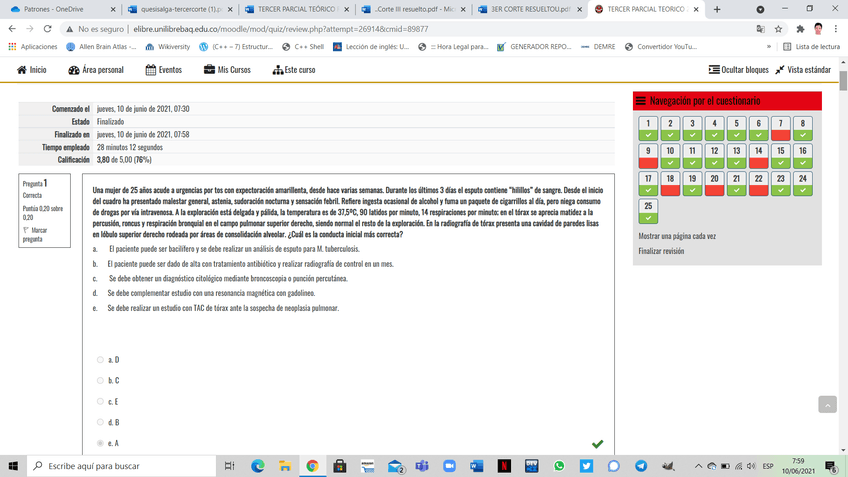Image resolution: width=848 pixels, height=477 pixels.
Task: Open the Inicio home link
Action: pos(31,70)
